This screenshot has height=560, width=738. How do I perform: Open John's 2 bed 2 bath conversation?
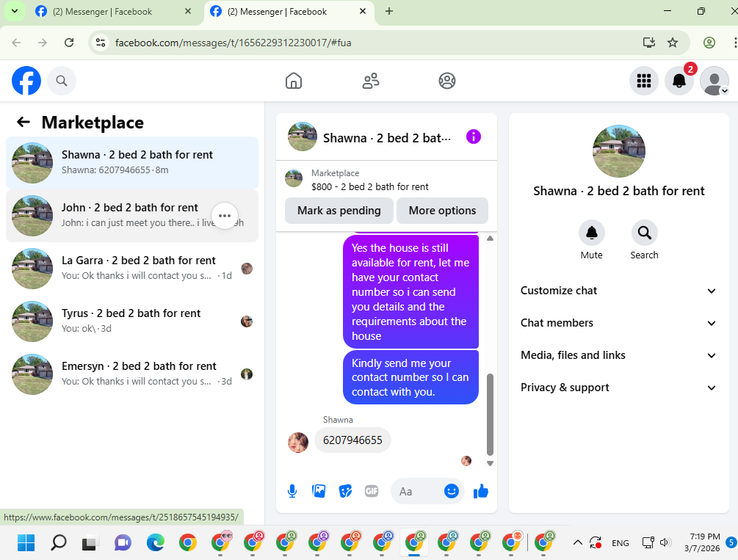[132, 216]
